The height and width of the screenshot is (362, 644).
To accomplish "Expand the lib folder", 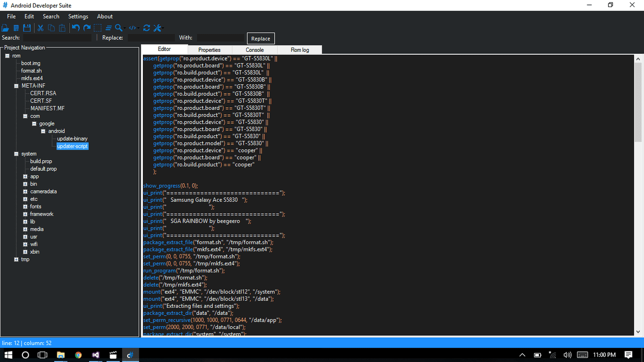I will click(x=25, y=222).
